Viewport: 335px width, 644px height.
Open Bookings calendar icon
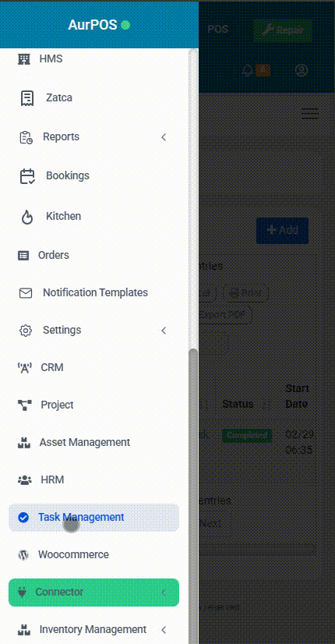27,175
